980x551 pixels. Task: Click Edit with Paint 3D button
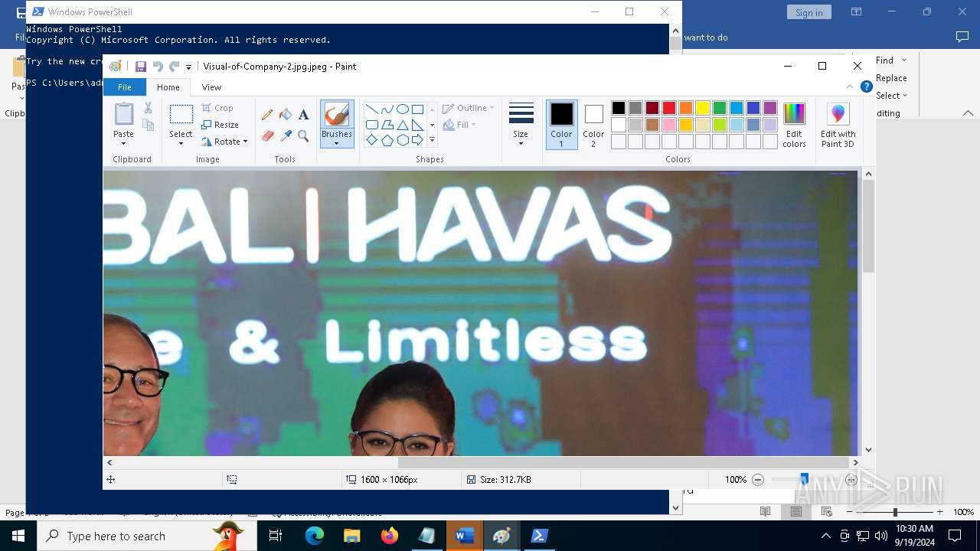point(838,125)
